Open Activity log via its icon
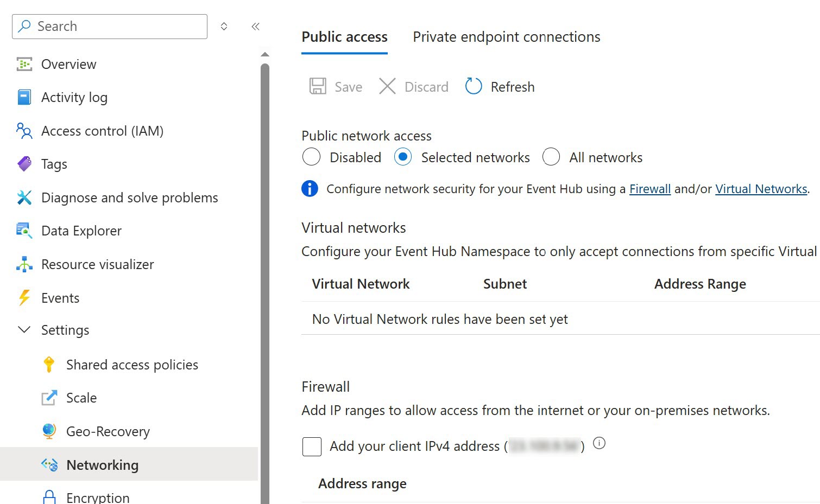Viewport: 820px width, 504px height. (24, 98)
